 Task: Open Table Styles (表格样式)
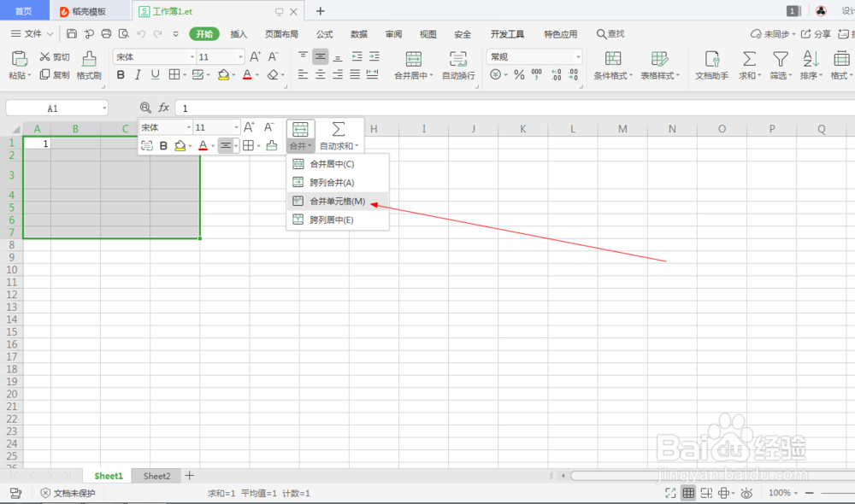[x=660, y=65]
